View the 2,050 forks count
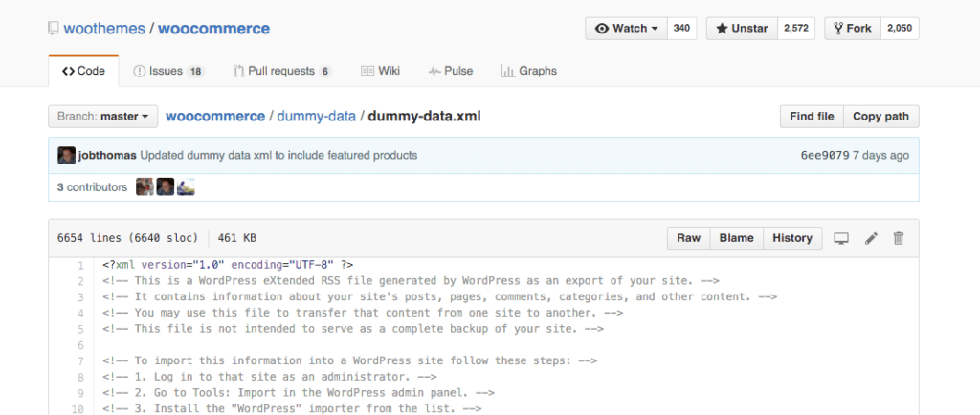The image size is (980, 415). coord(900,28)
